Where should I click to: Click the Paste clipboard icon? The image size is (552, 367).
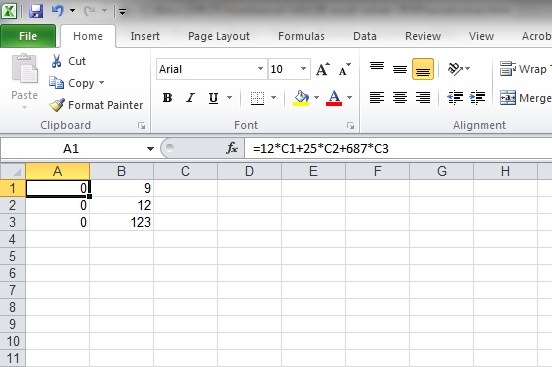click(24, 69)
